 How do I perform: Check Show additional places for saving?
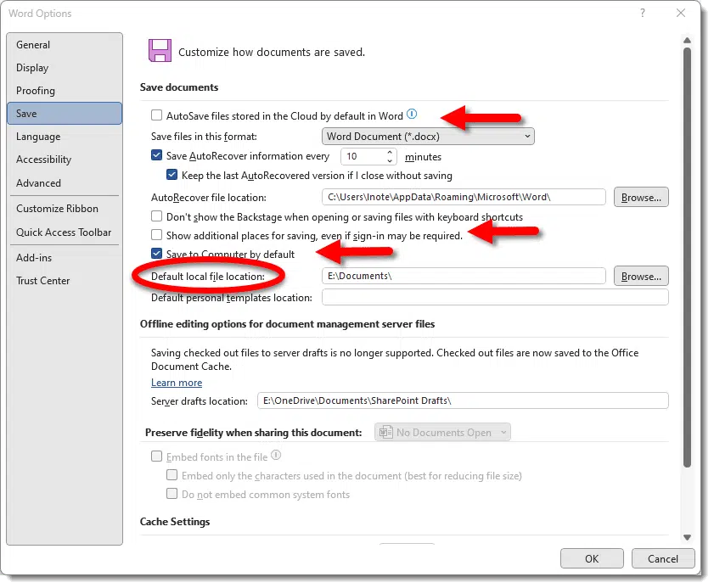coord(157,235)
